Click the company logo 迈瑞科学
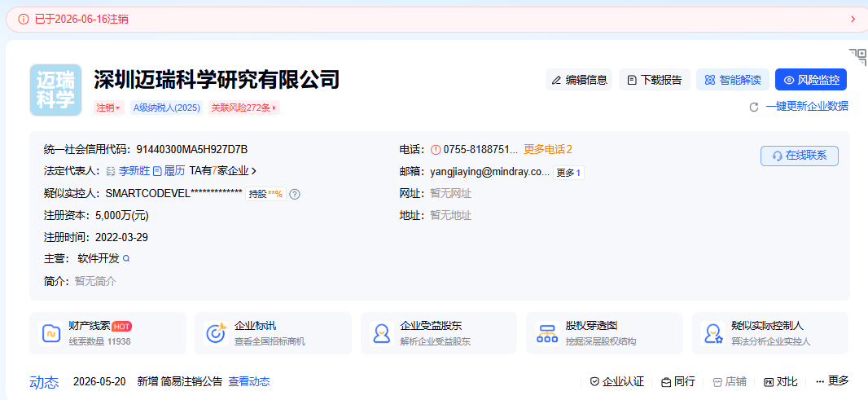 pyautogui.click(x=55, y=90)
